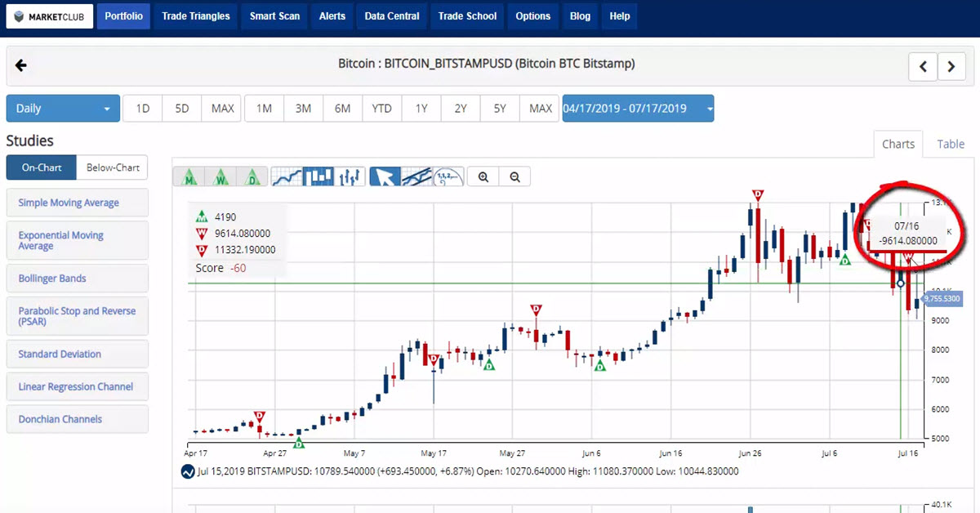980x513 pixels.
Task: Select the candlestick chart style icon
Action: coord(318,176)
